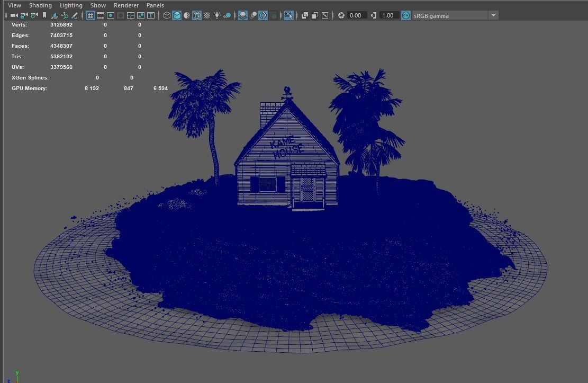The height and width of the screenshot is (383, 588).
Task: Open the Panels menu
Action: click(x=155, y=5)
